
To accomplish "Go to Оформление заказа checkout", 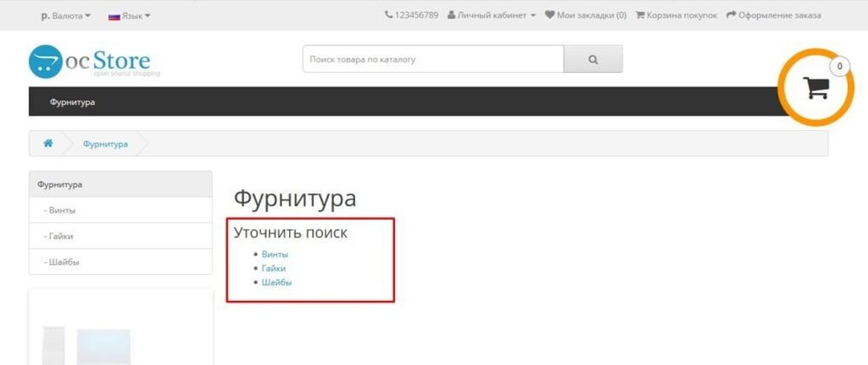I will click(773, 16).
